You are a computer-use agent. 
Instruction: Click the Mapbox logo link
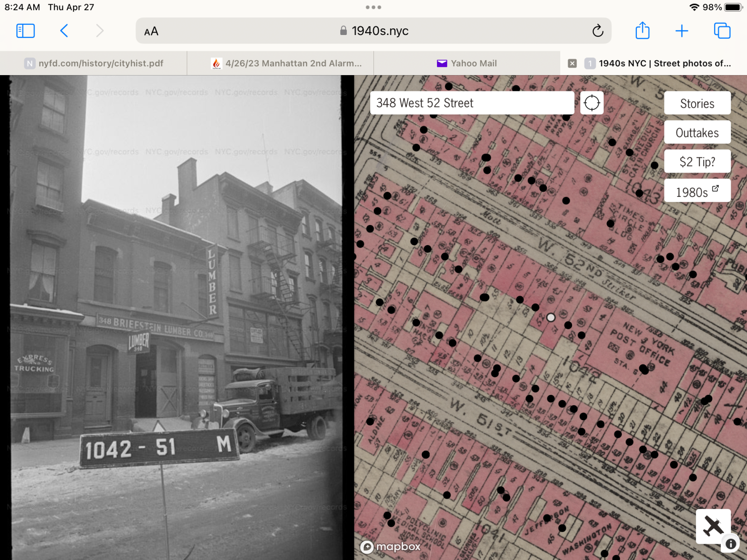[390, 546]
